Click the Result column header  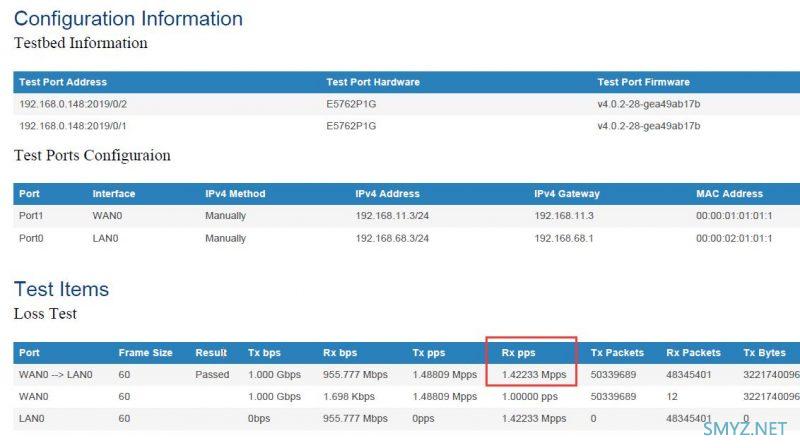tap(211, 353)
